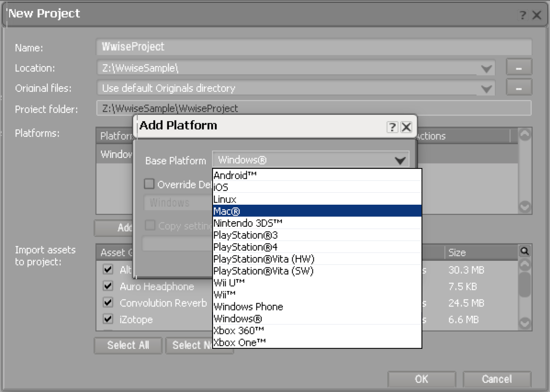
Task: Click the Project folder path field
Action: click(314, 108)
